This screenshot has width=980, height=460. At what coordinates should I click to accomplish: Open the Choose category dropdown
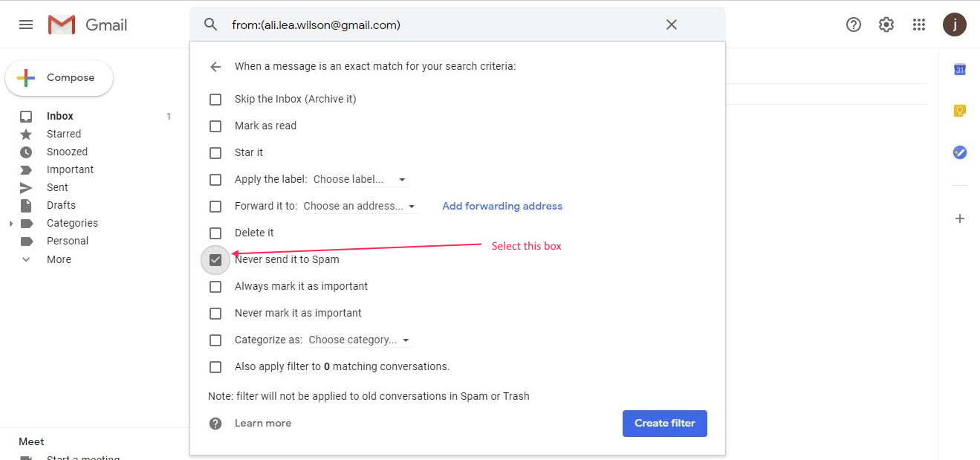coord(360,340)
